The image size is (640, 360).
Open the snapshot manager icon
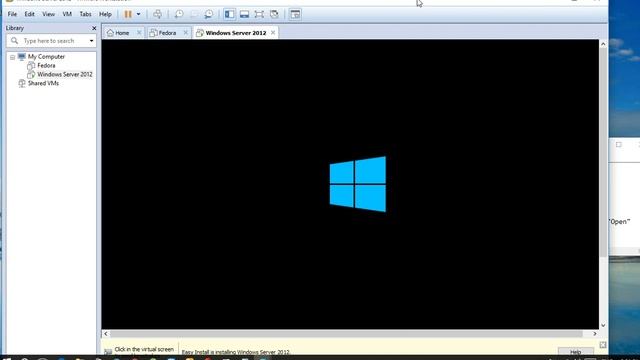click(209, 14)
